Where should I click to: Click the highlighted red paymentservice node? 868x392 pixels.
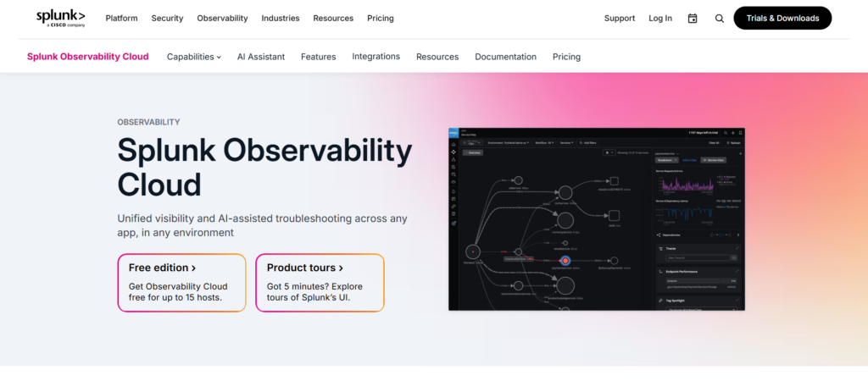pyautogui.click(x=565, y=261)
